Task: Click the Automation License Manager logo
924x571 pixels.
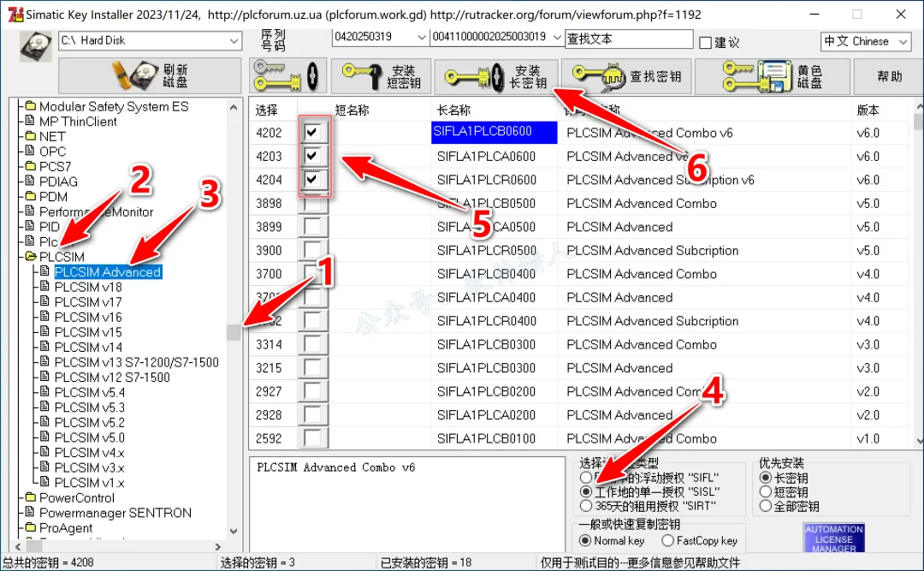Action: click(834, 538)
